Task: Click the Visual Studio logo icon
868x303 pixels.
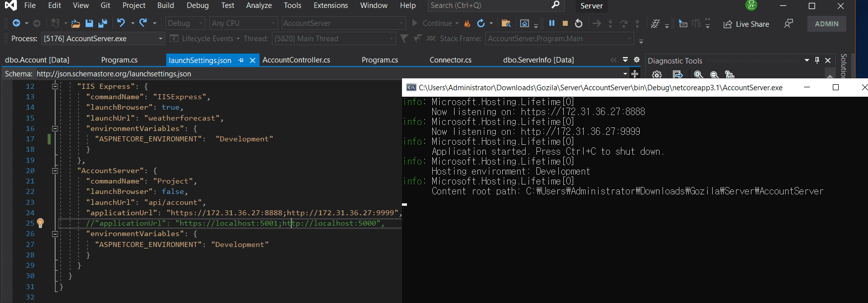Action: (10, 5)
